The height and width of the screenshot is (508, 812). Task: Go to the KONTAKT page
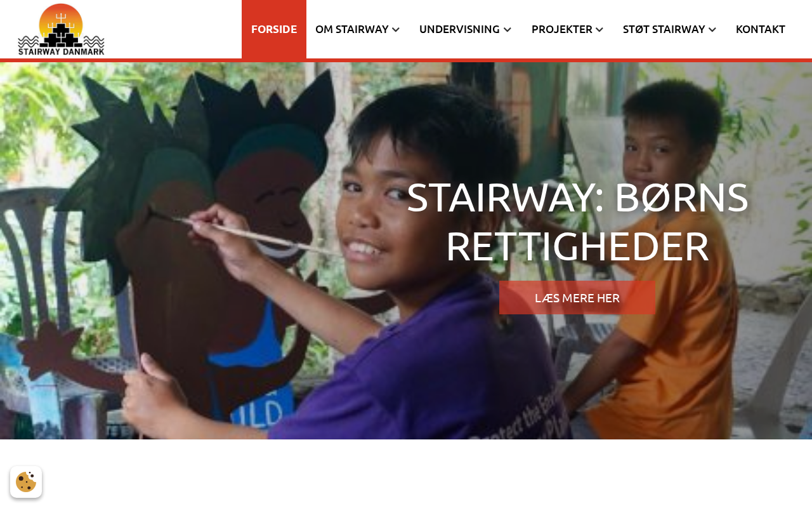tap(761, 29)
